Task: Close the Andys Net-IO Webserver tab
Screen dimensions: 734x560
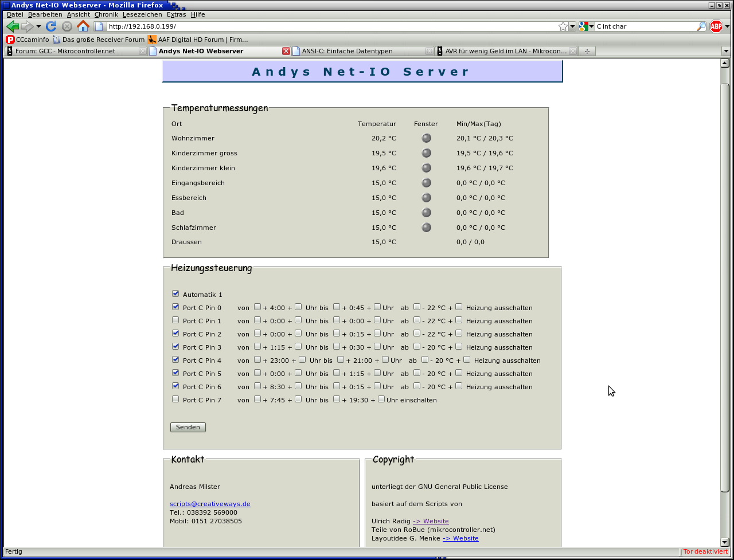Action: 286,51
